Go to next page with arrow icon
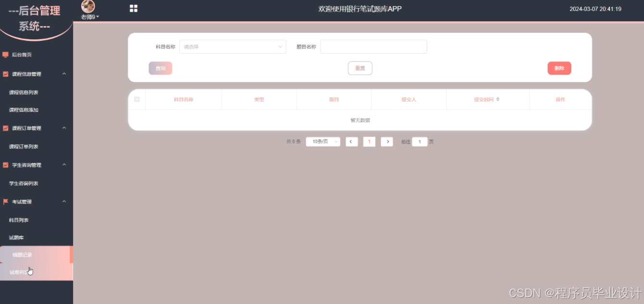 (x=387, y=141)
